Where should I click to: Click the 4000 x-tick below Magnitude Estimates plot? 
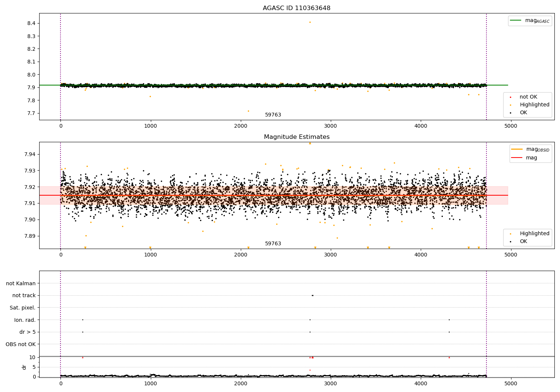tap(421, 255)
